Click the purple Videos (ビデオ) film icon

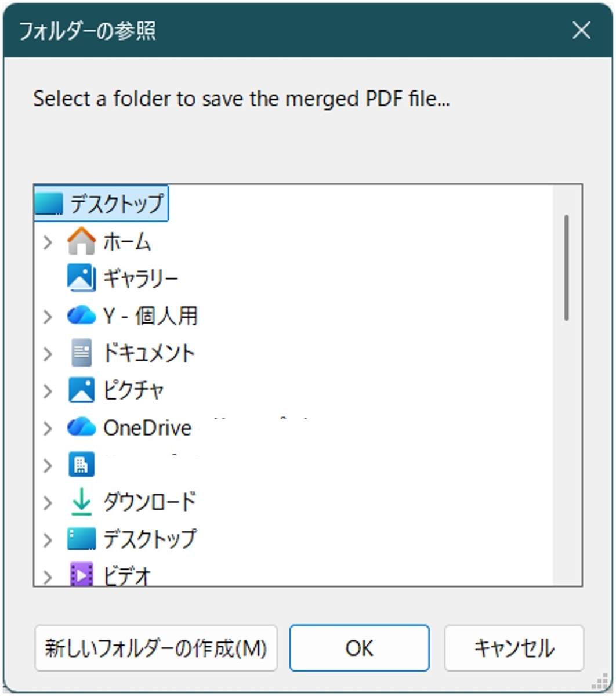click(x=81, y=574)
